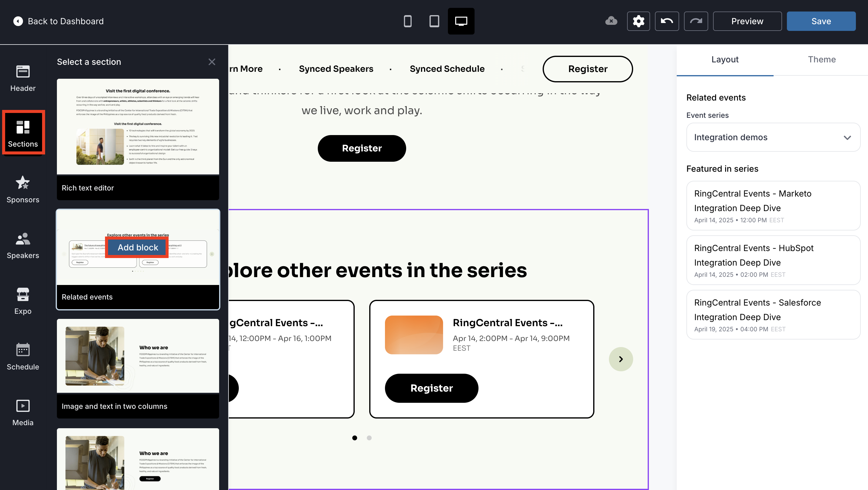The height and width of the screenshot is (490, 868).
Task: Click the Featured in series label
Action: tap(722, 169)
